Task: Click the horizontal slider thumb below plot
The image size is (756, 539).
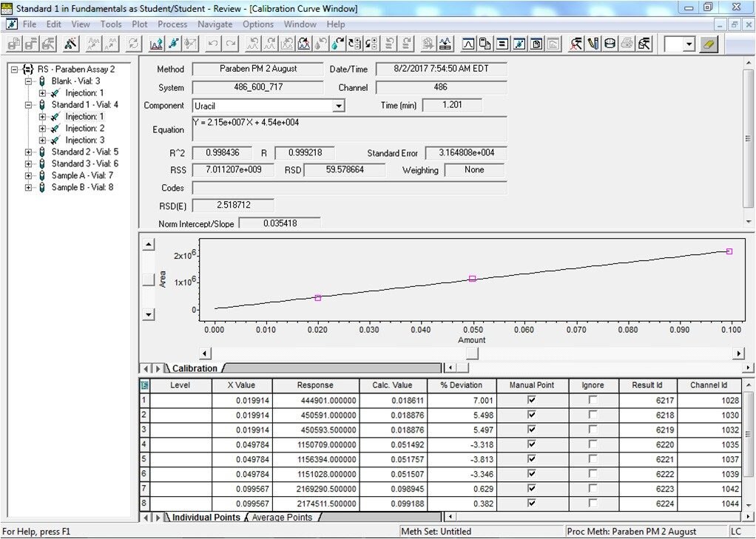Action: tap(472, 353)
